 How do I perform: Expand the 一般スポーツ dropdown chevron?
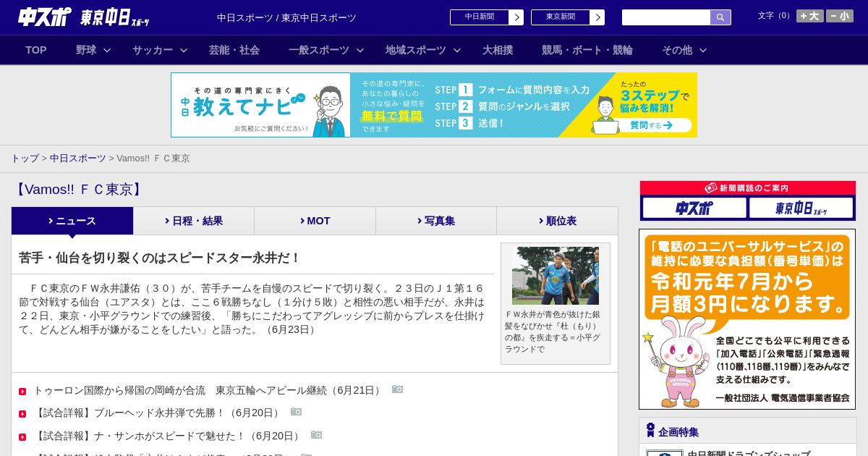click(359, 51)
